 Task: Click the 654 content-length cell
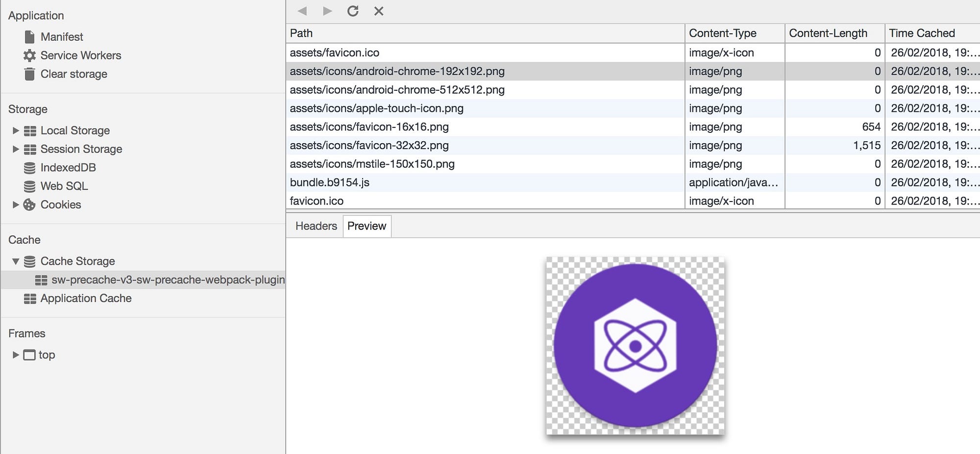pyautogui.click(x=834, y=127)
